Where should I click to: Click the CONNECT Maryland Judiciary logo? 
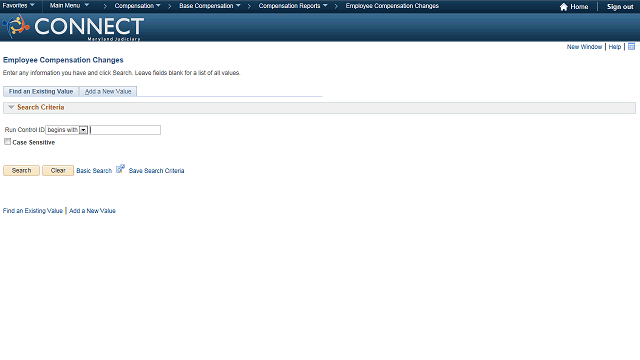point(73,27)
